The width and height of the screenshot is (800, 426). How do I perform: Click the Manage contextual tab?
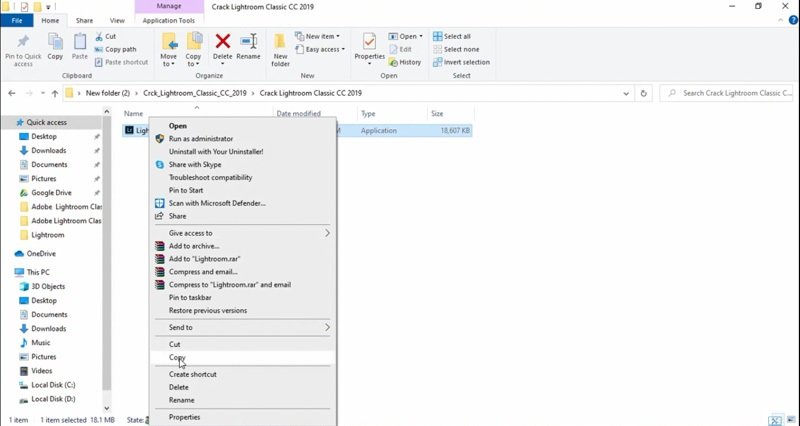coord(169,7)
